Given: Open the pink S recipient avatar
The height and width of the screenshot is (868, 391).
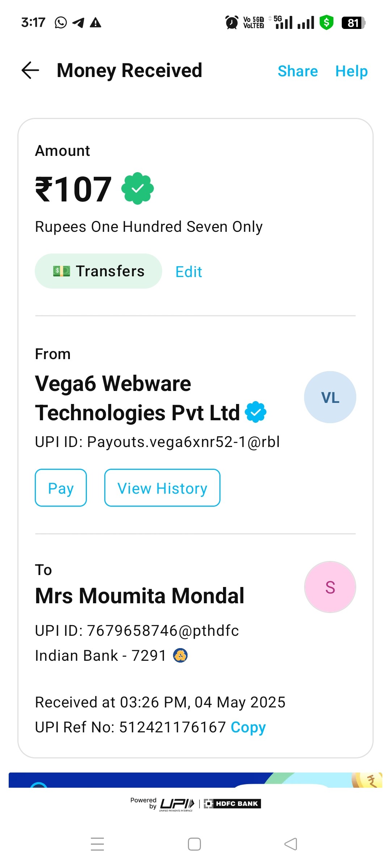Looking at the screenshot, I should (x=330, y=587).
